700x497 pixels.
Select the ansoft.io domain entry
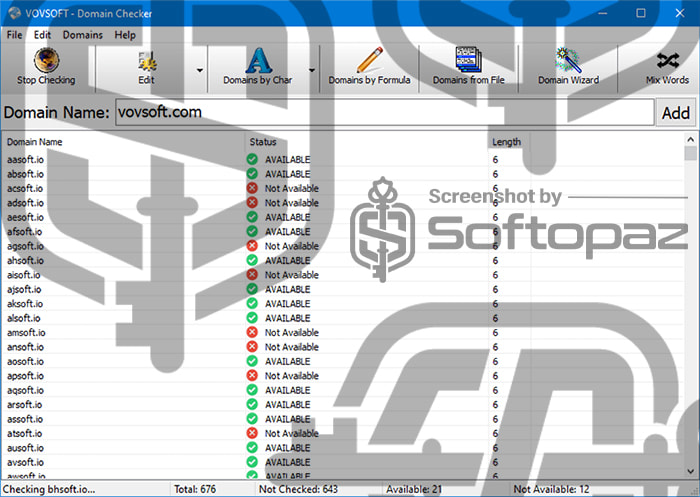[x=25, y=347]
